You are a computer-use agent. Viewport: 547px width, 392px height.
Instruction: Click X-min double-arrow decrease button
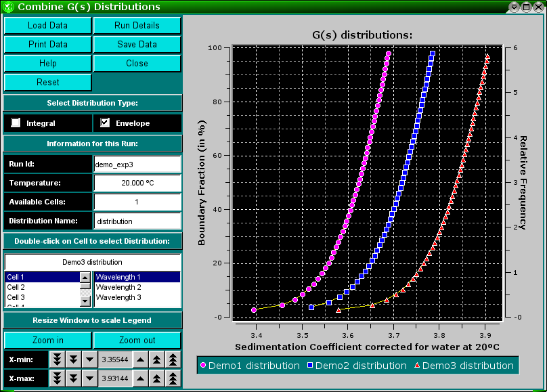pyautogui.click(x=74, y=359)
